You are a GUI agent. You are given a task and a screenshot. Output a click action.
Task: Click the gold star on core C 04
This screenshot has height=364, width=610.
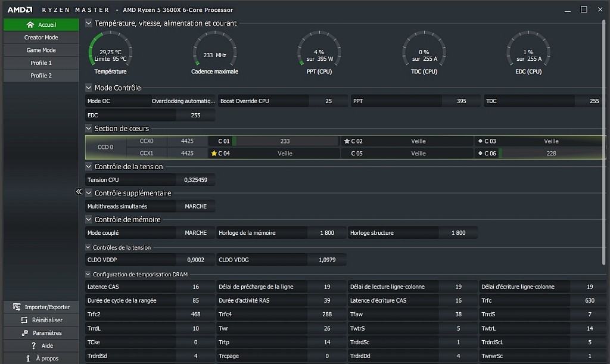(x=214, y=153)
